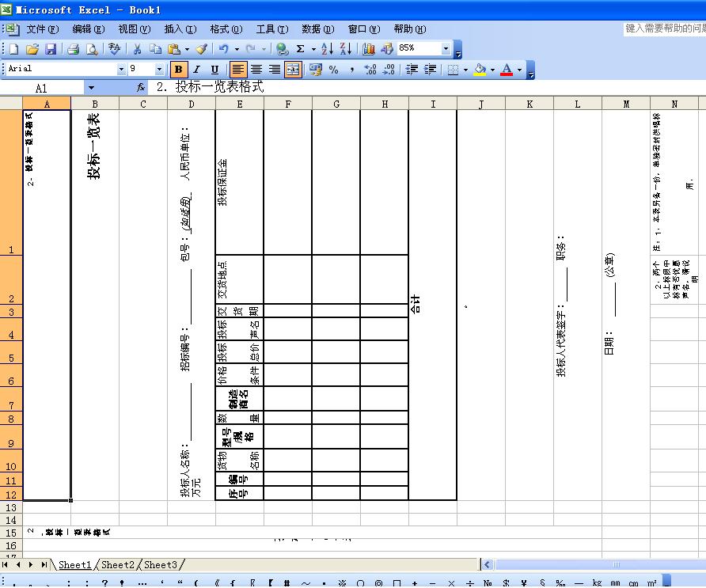Switch to Sheet3 tab
This screenshot has width=706, height=588.
coord(161,564)
